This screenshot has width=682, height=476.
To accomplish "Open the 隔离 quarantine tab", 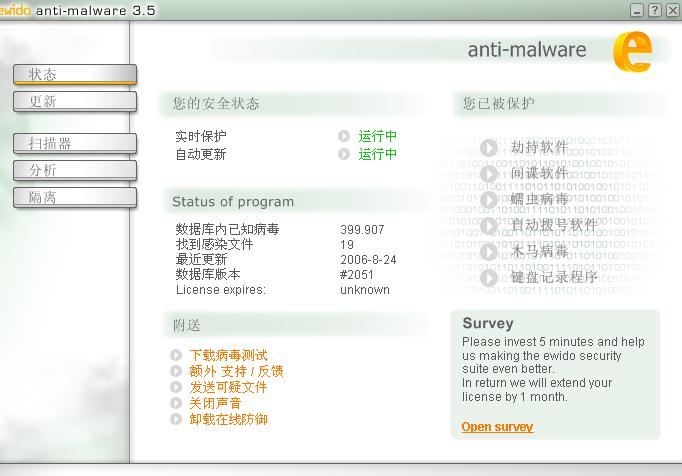I will (x=75, y=198).
